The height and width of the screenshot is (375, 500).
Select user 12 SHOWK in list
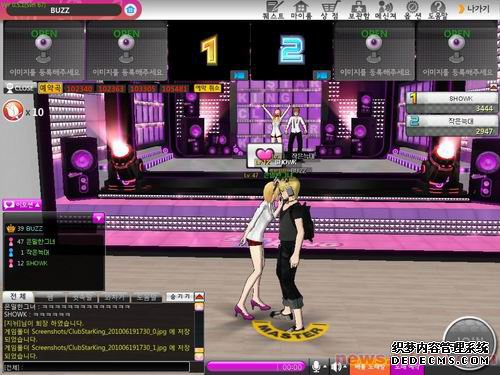point(54,263)
